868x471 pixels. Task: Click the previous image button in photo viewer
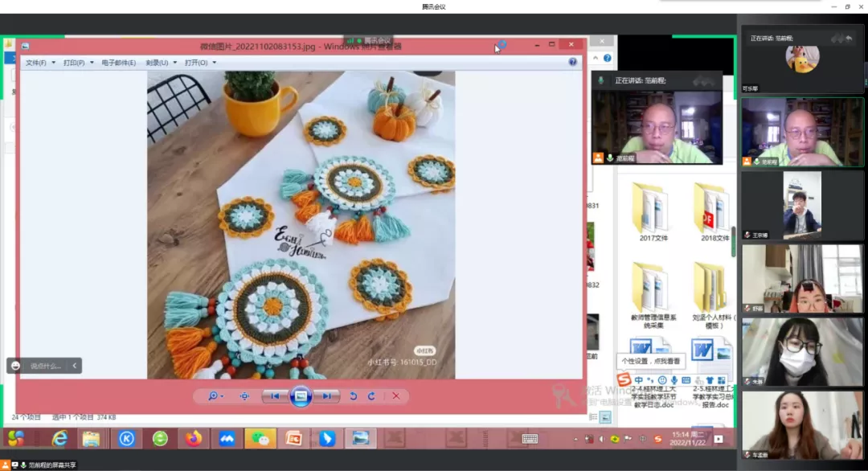(275, 396)
